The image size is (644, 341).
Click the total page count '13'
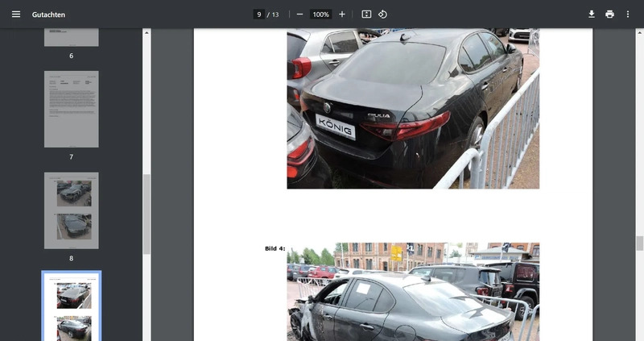pyautogui.click(x=275, y=15)
